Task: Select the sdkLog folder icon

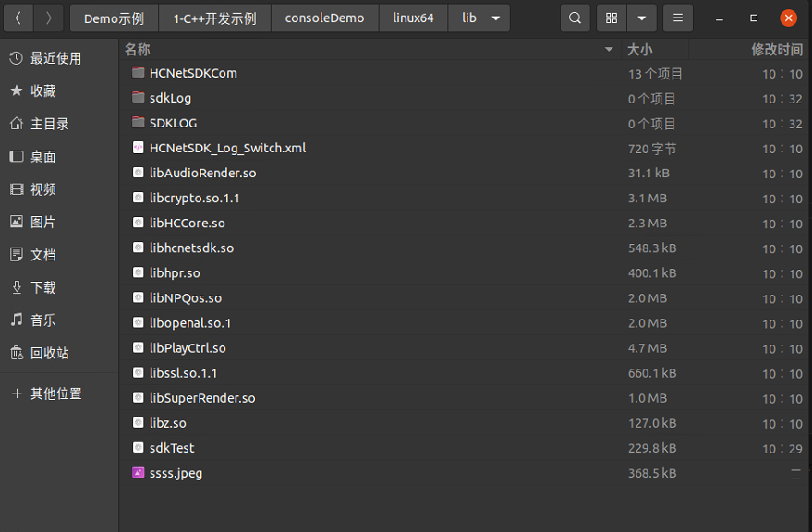Action: click(x=139, y=97)
